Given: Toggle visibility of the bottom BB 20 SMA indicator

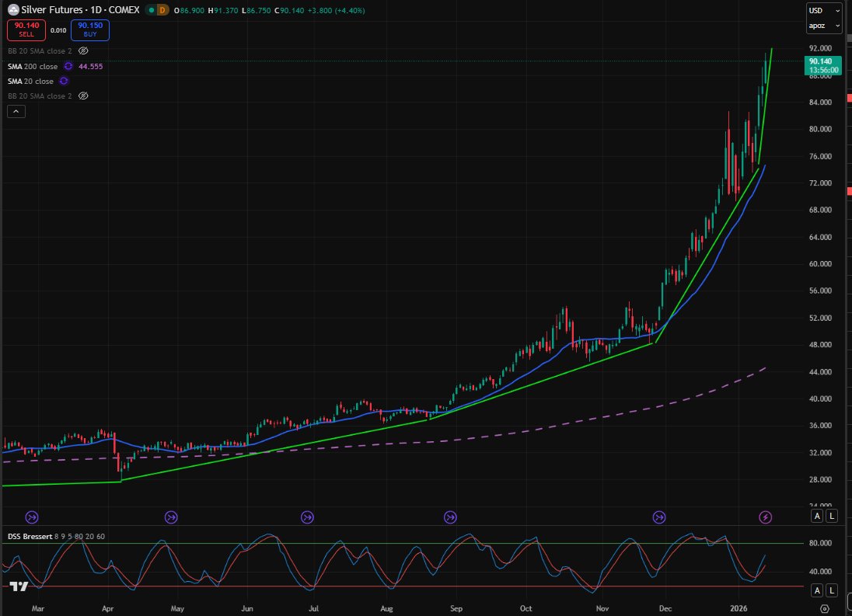Looking at the screenshot, I should 83,96.
